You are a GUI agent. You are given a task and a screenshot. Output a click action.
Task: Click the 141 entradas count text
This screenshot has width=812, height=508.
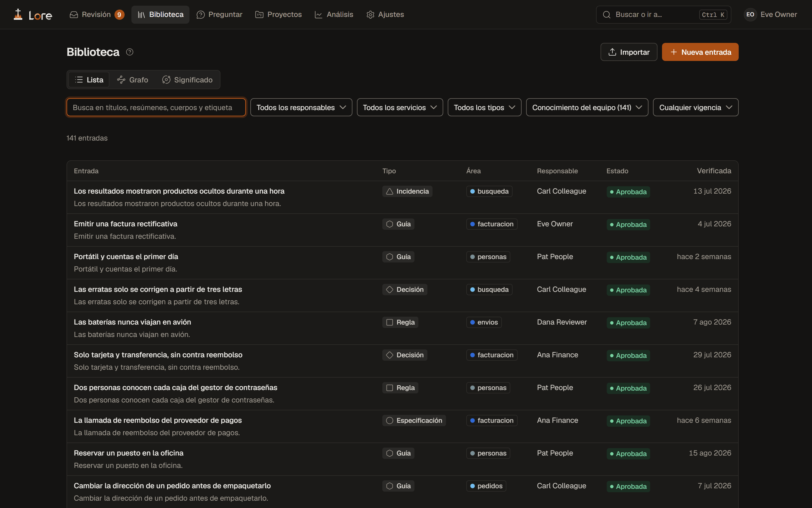point(87,138)
